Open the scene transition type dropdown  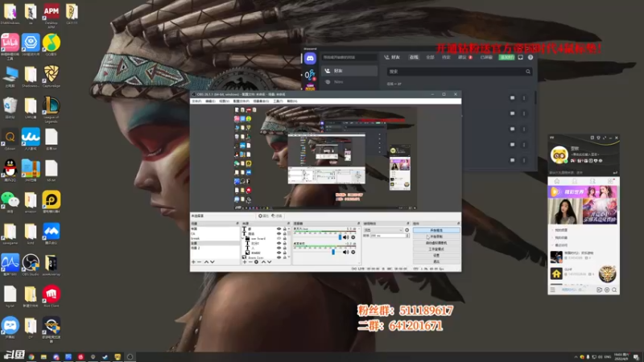tap(383, 230)
